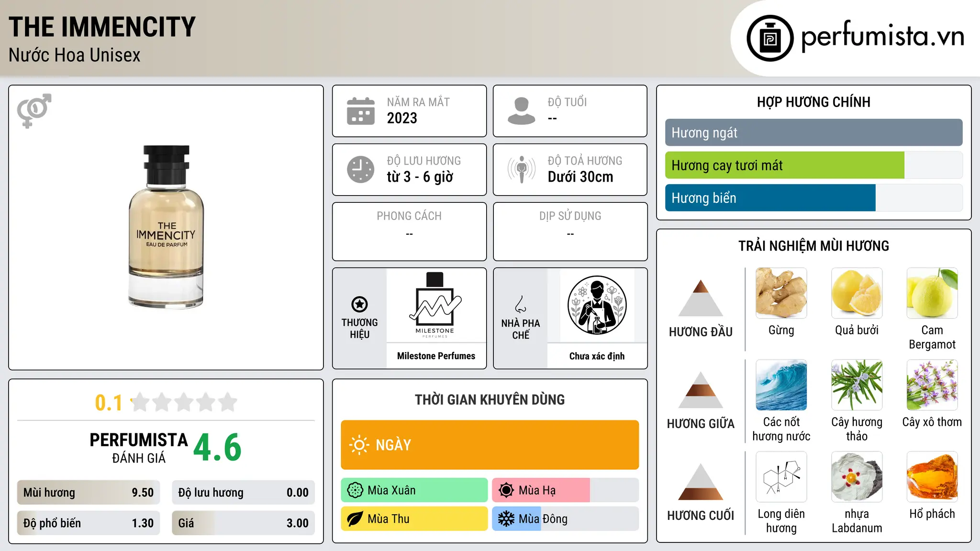Click the Chưa xác định perfumer label
The width and height of the screenshot is (980, 551).
[597, 356]
